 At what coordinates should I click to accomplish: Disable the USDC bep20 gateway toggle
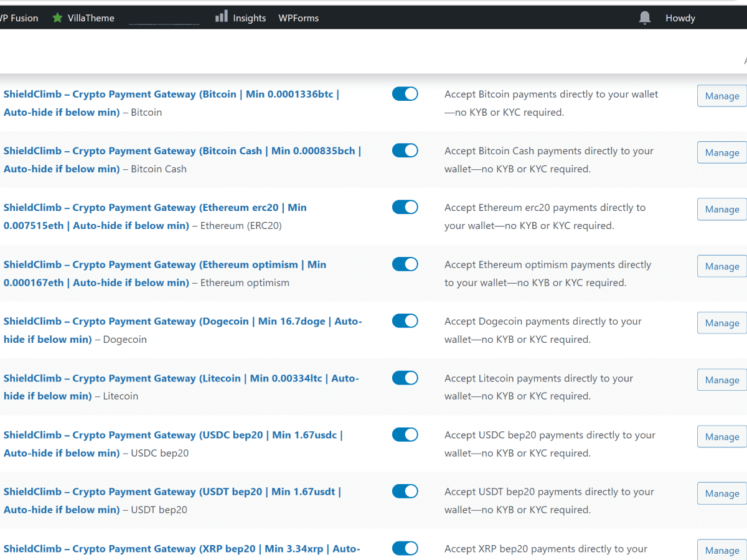click(405, 435)
